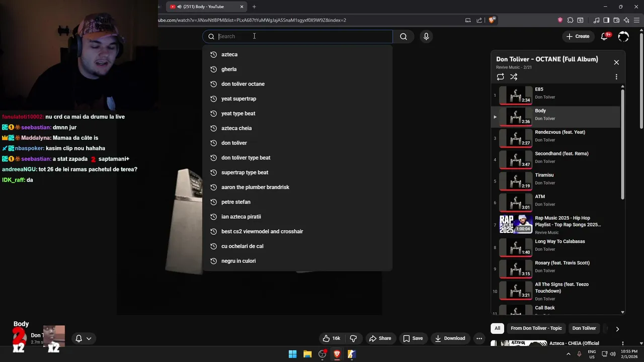Open the YouTube account avatar menu
Image resolution: width=644 pixels, height=362 pixels.
pyautogui.click(x=623, y=36)
